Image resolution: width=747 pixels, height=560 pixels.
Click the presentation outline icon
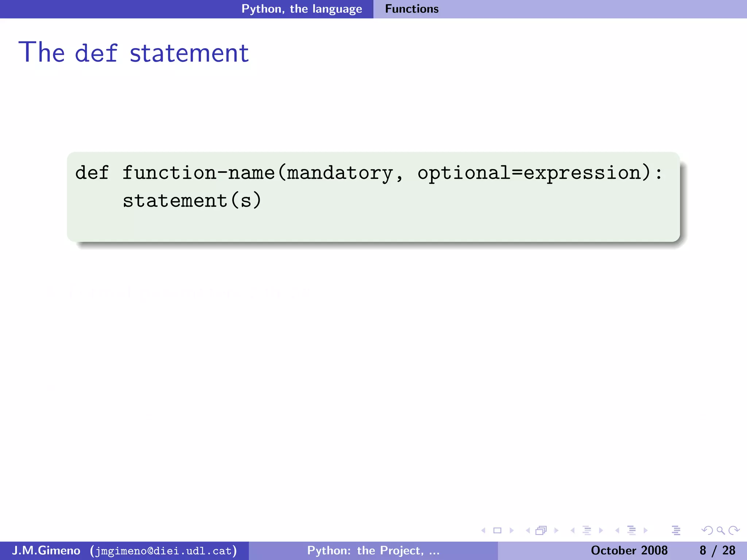click(x=676, y=530)
